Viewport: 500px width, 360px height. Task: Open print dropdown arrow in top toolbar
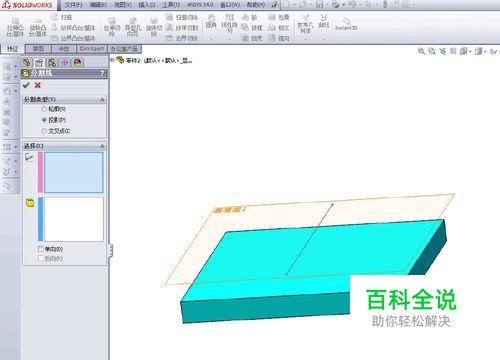(343, 5)
